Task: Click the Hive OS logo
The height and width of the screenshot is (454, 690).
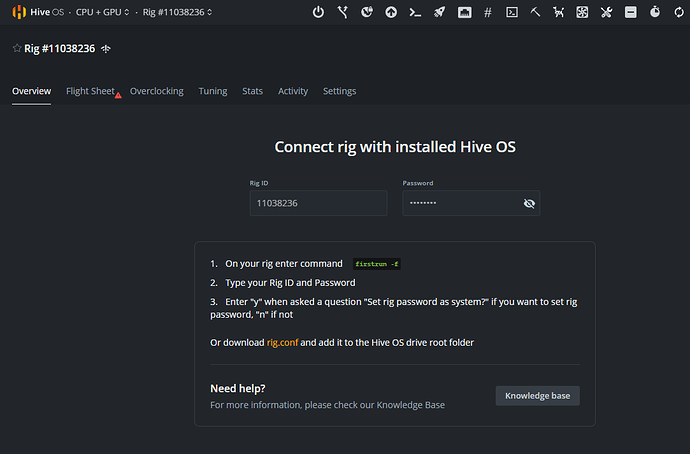Action: click(38, 12)
